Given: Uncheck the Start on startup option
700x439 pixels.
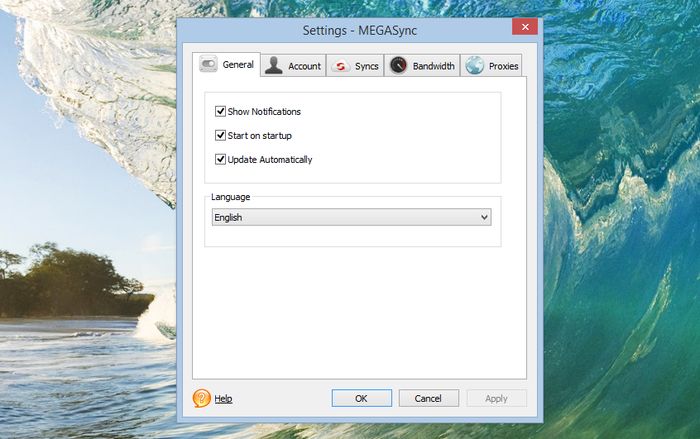Looking at the screenshot, I should coord(221,135).
